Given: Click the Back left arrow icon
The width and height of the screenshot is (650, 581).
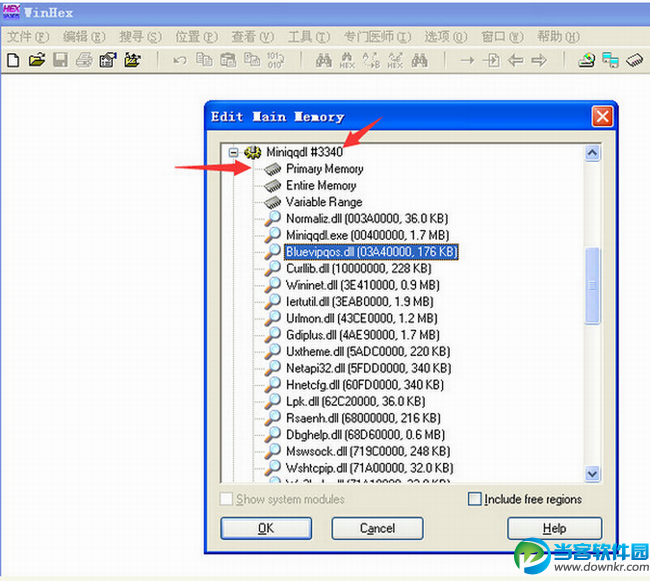Looking at the screenshot, I should [515, 61].
